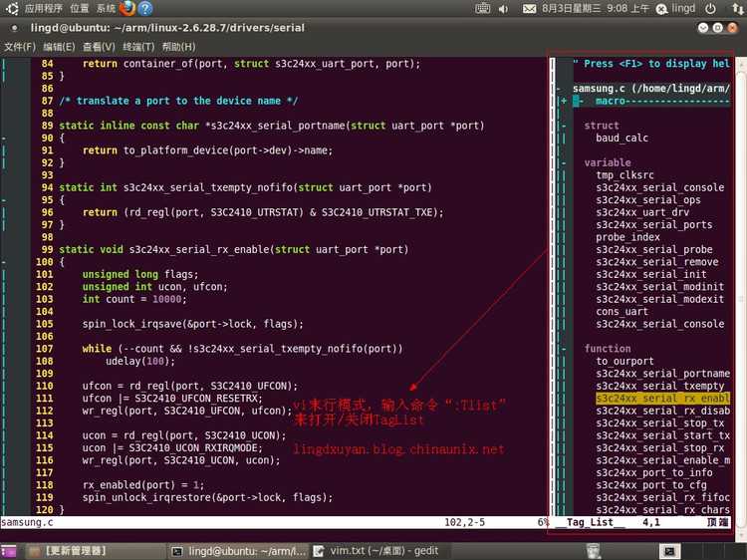The width and height of the screenshot is (747, 560).
Task: Open the 终端(T) terminal menu
Action: [138, 47]
